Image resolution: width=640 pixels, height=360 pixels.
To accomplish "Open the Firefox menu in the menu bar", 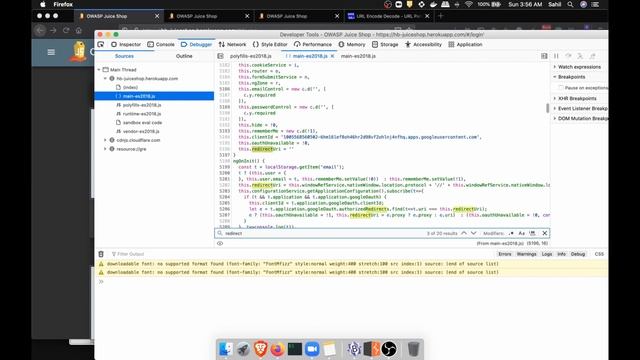I will (63, 4).
